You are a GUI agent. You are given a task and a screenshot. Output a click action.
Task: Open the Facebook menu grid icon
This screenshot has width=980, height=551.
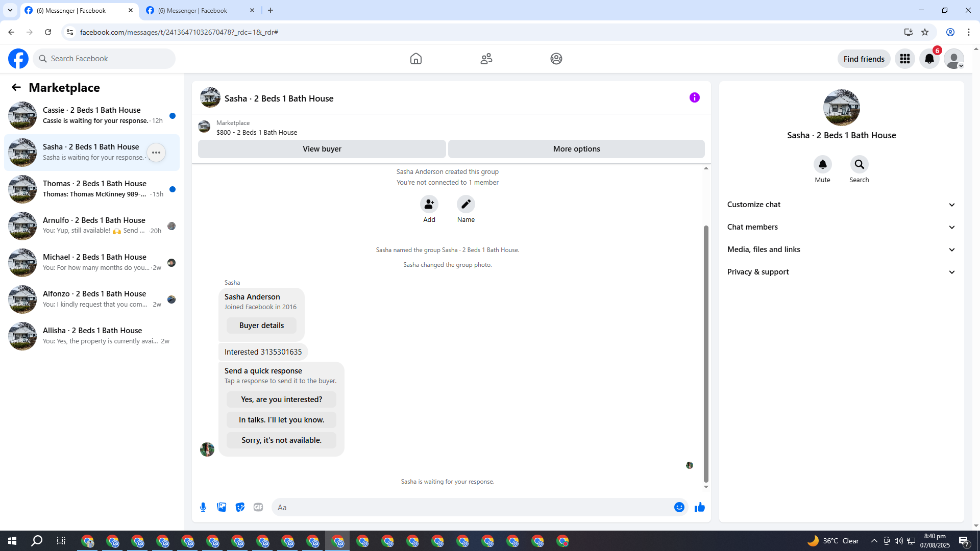tap(905, 59)
